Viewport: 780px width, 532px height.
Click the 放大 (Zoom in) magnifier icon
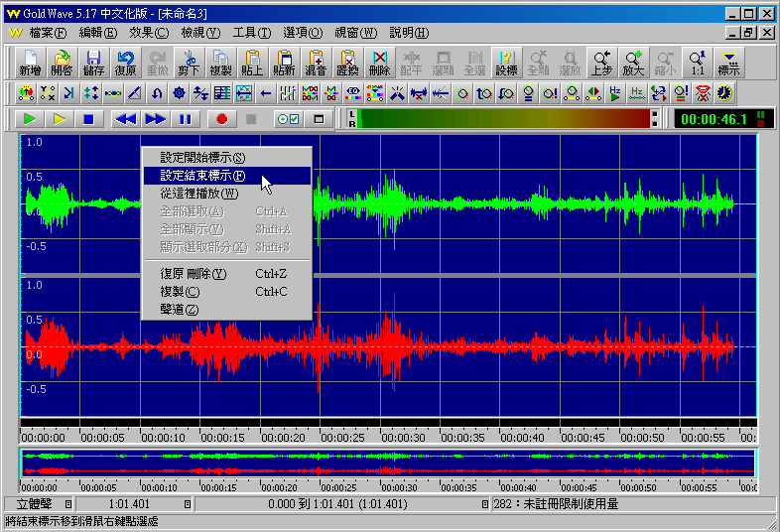point(633,63)
